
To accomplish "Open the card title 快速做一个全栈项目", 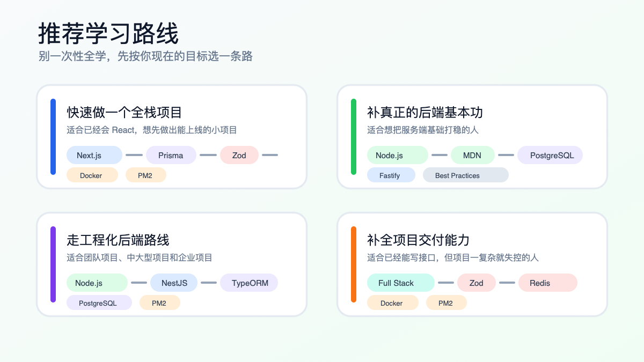I will 125,112.
